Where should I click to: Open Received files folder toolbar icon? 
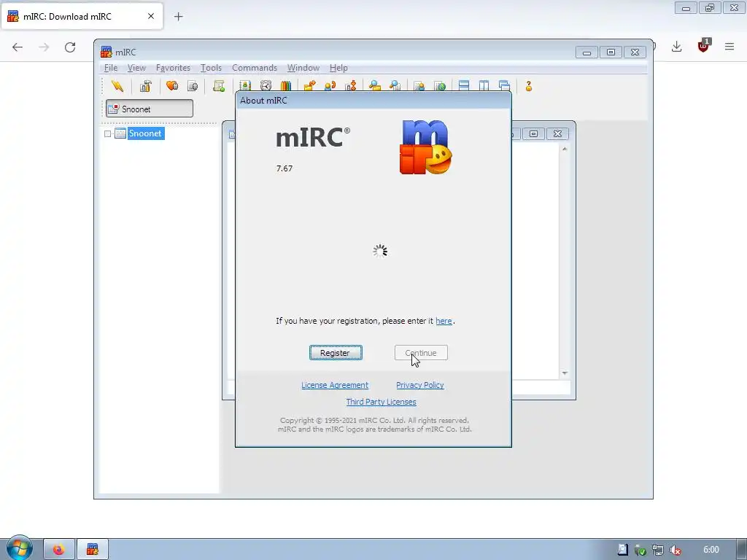tap(375, 86)
